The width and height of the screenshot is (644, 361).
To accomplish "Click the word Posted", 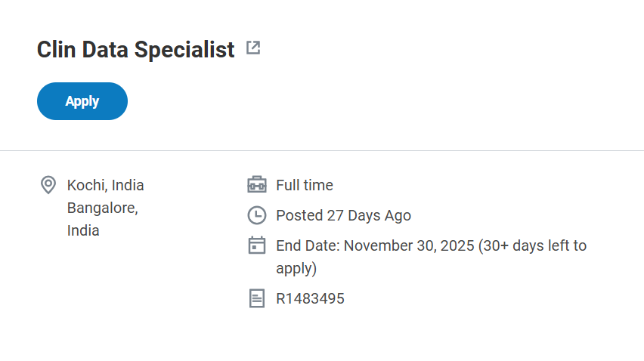I will coord(299,215).
